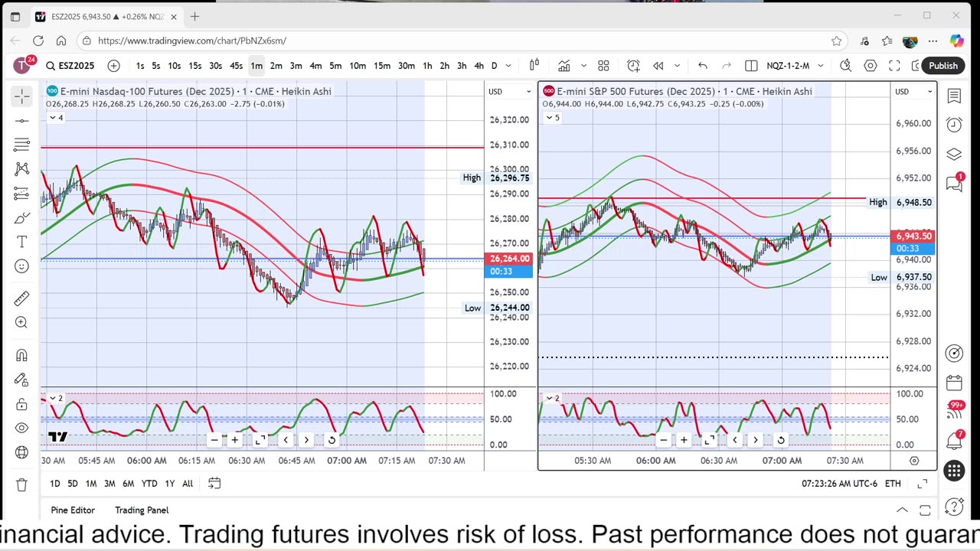Open the forecasting and measurement tools
This screenshot has width=980, height=551.
pyautogui.click(x=21, y=194)
